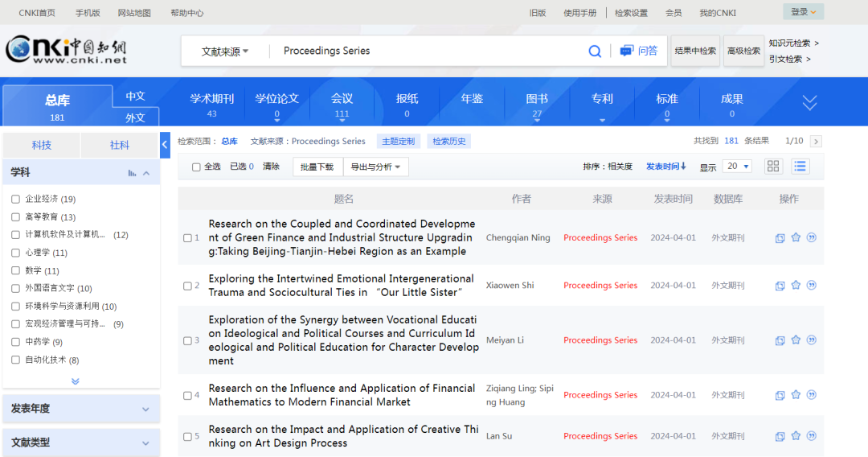
Task: Open 专利 tab dropdown arrow
Action: point(602,120)
